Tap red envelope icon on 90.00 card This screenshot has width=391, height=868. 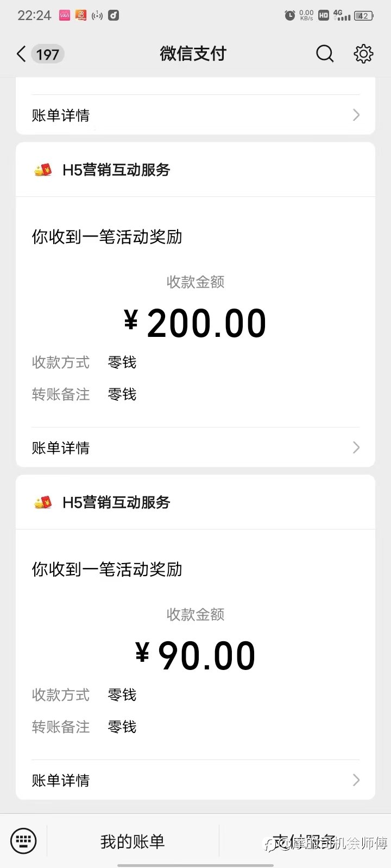click(43, 502)
